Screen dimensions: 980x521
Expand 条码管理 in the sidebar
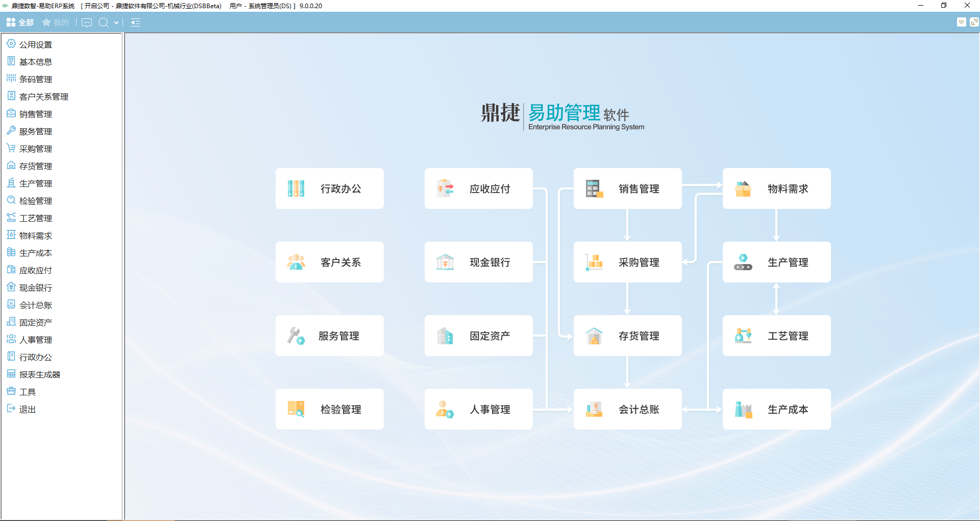(x=36, y=79)
